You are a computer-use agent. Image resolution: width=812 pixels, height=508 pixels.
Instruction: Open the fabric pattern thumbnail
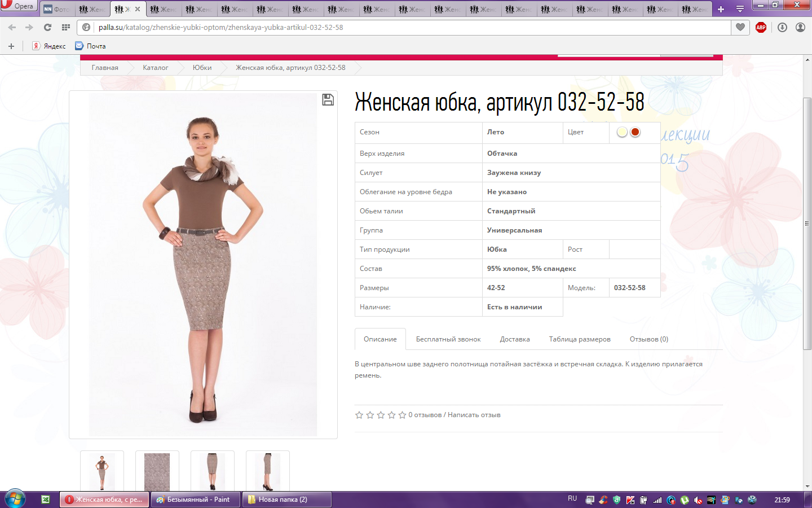[x=157, y=471]
